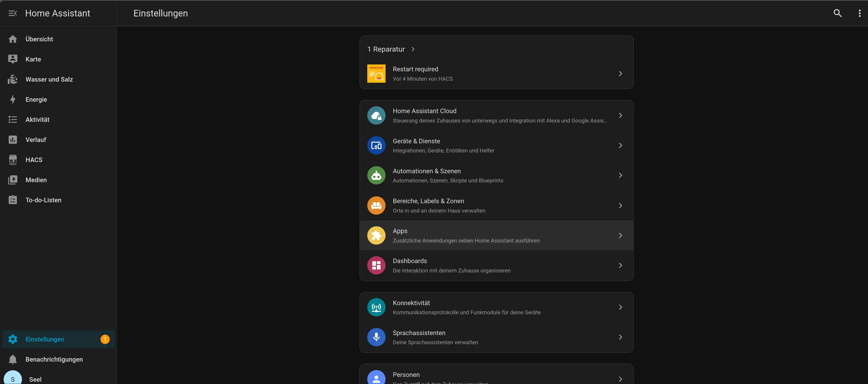Click 'Orte in und an deinem Haus verwalten'

point(439,211)
